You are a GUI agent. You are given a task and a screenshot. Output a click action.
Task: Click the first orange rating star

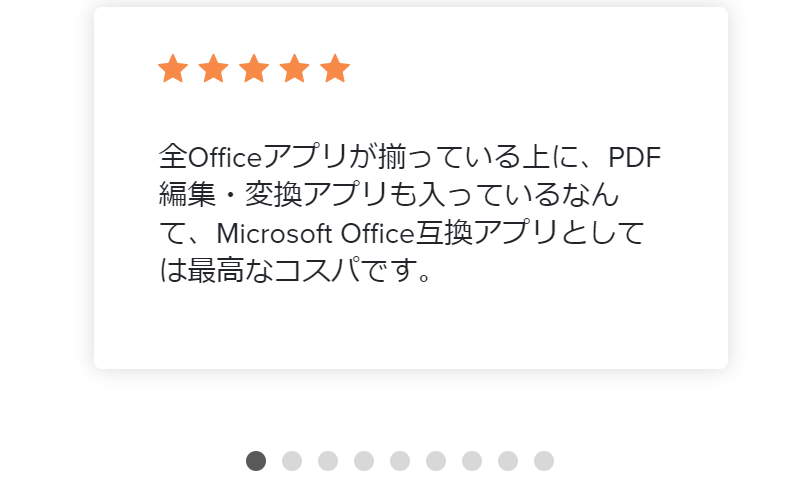(173, 69)
